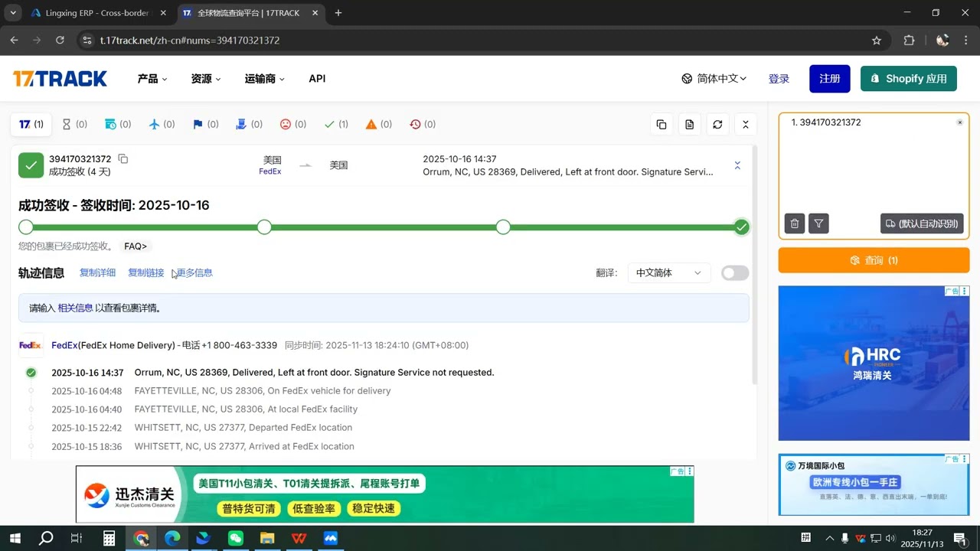Click the FedEx carrier name link

64,345
